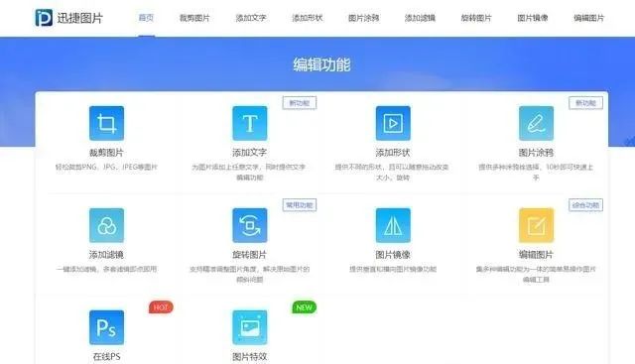Open the 图片特效 effects icon
The height and width of the screenshot is (364, 635).
(250, 327)
